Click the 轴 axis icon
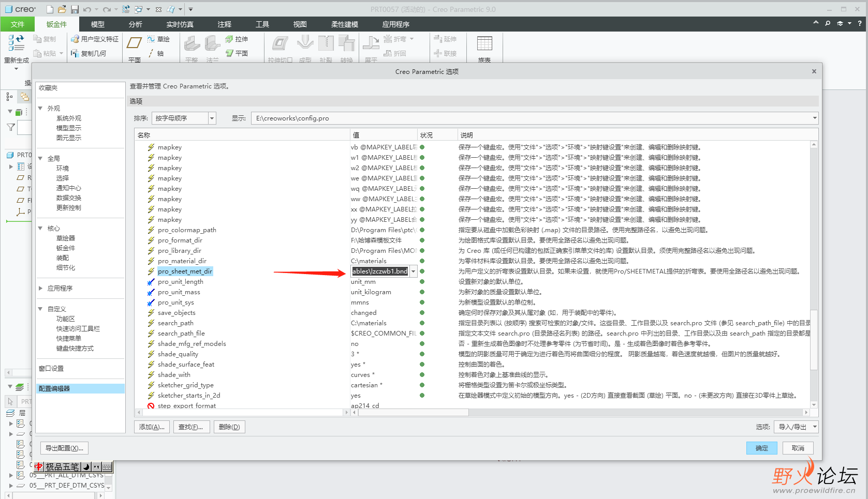 pos(151,53)
